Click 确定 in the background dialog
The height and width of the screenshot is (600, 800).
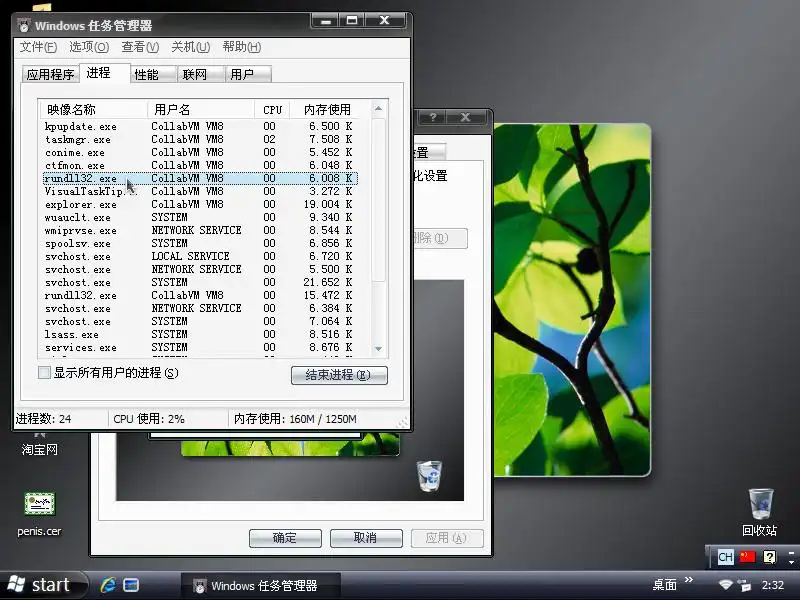(x=285, y=538)
